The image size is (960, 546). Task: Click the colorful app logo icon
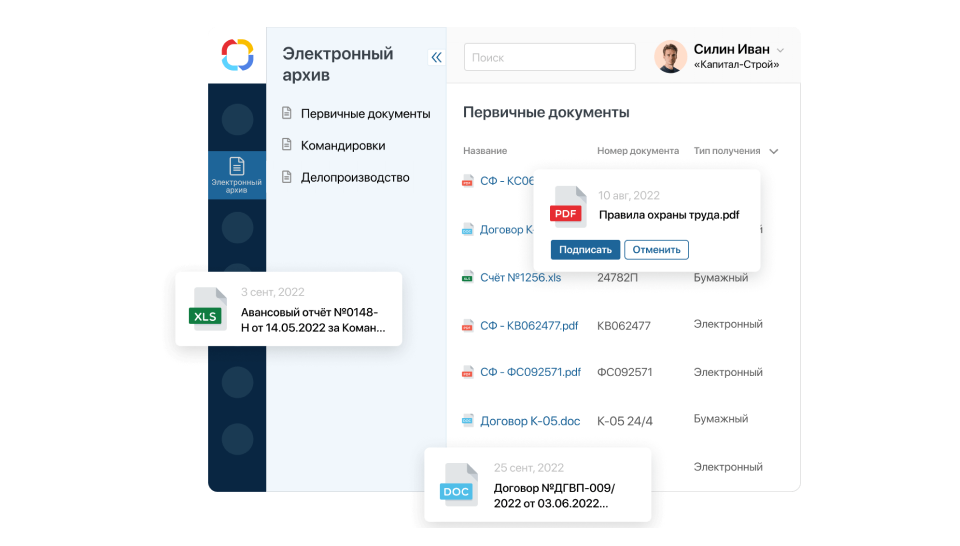(238, 55)
